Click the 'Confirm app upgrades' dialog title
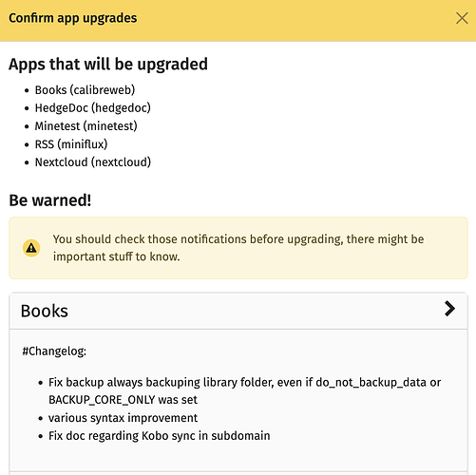476x475 pixels. pyautogui.click(x=73, y=18)
